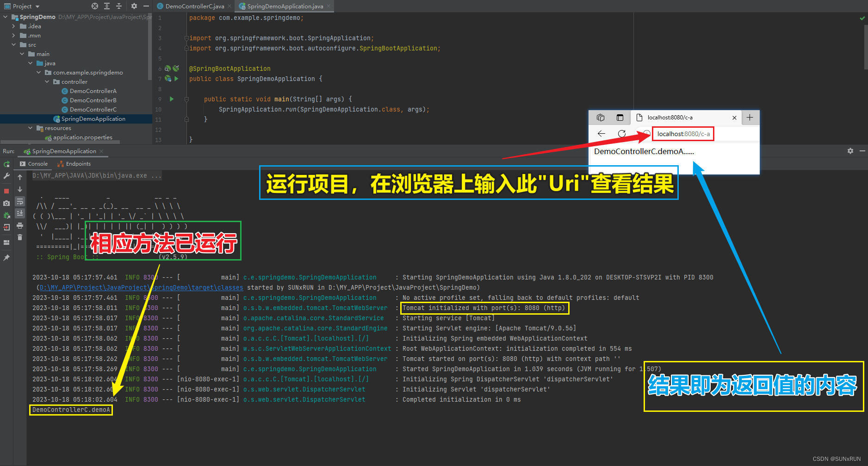Collapse the java folder

[30, 63]
